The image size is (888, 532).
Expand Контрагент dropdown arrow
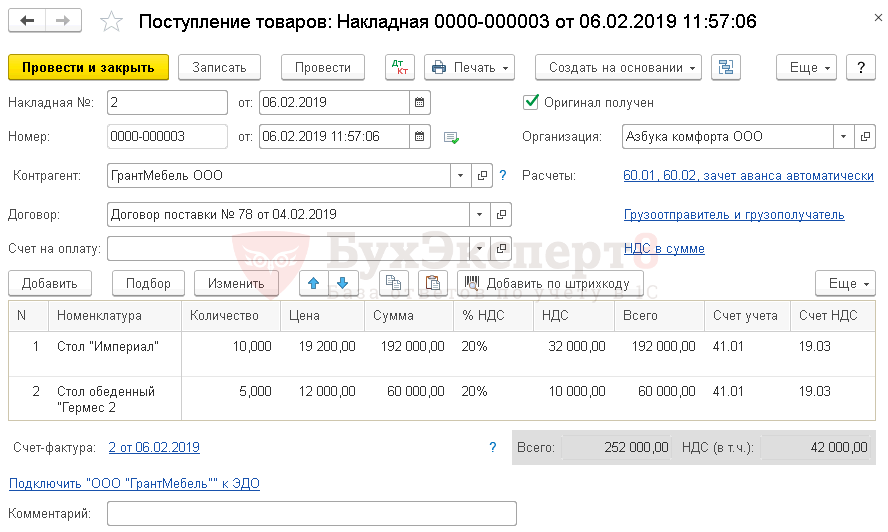click(460, 176)
